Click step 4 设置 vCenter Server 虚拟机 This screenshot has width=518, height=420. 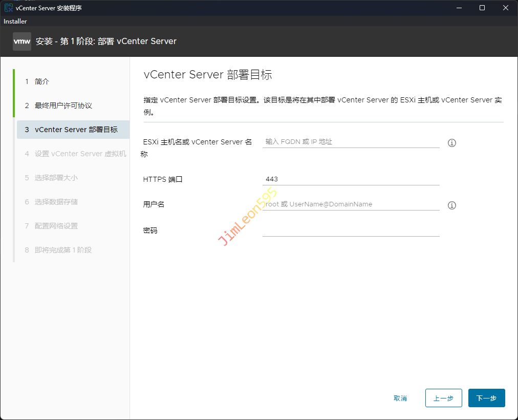[80, 154]
